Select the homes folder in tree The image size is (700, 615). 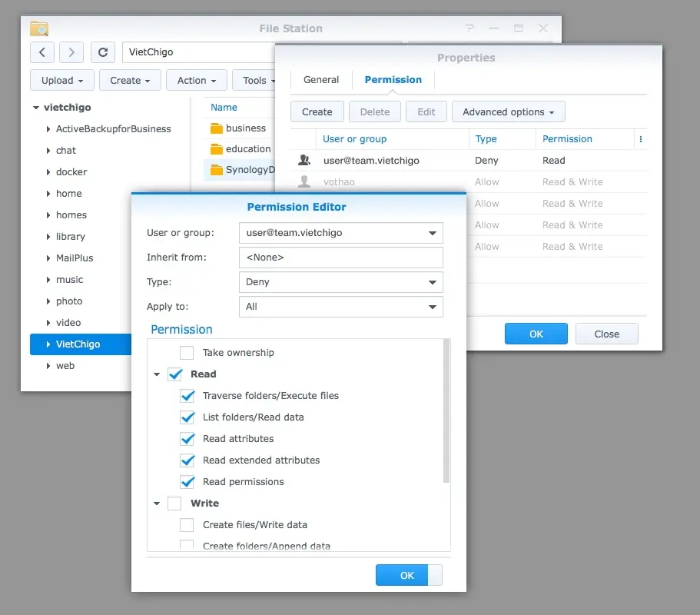[x=71, y=215]
